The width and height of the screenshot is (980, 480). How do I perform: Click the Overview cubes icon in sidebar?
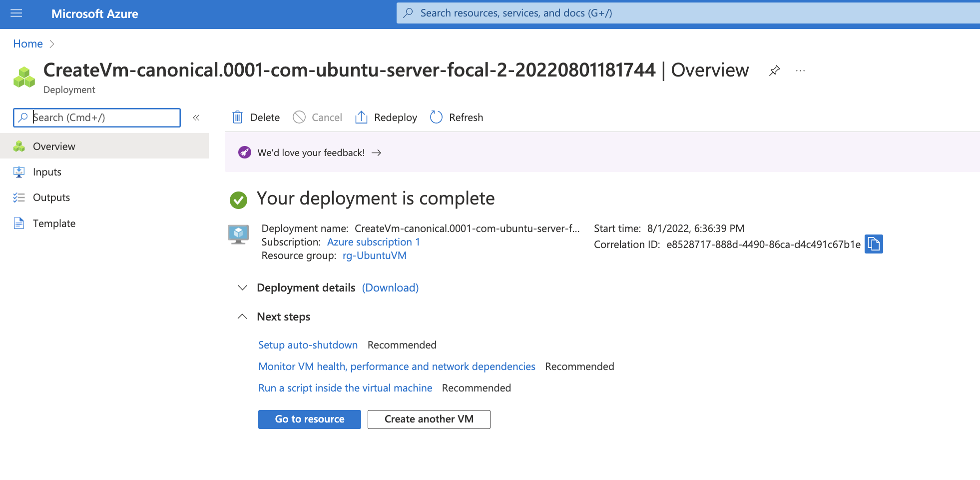pyautogui.click(x=19, y=146)
